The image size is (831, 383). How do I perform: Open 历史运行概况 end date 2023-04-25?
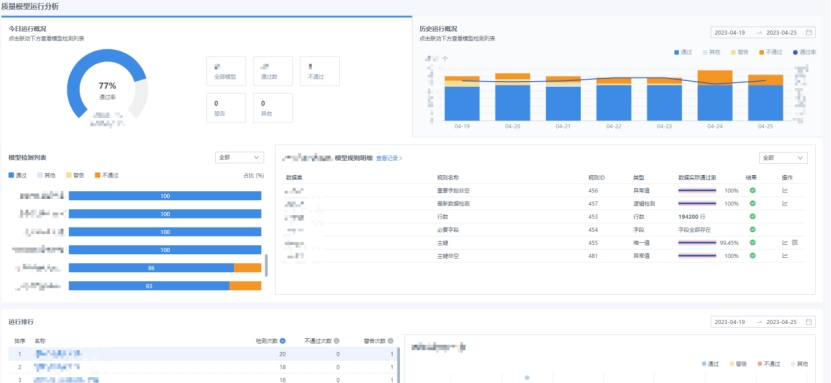782,32
